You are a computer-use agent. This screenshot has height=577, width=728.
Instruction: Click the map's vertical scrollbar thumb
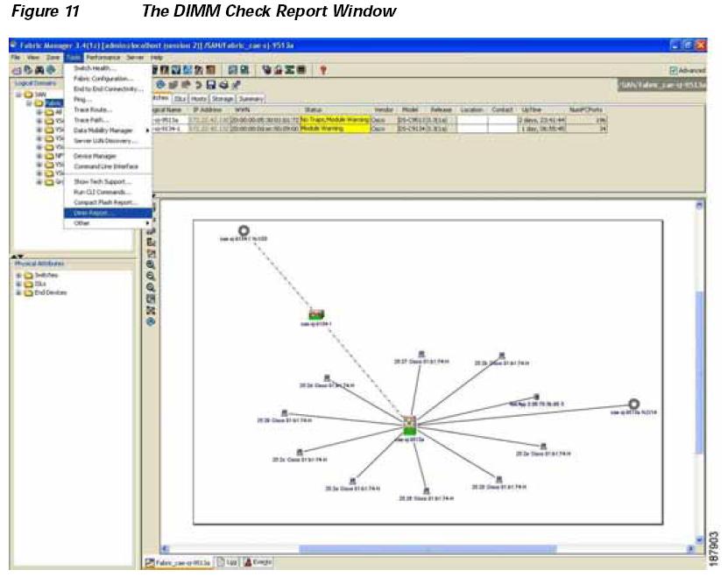pos(699,372)
